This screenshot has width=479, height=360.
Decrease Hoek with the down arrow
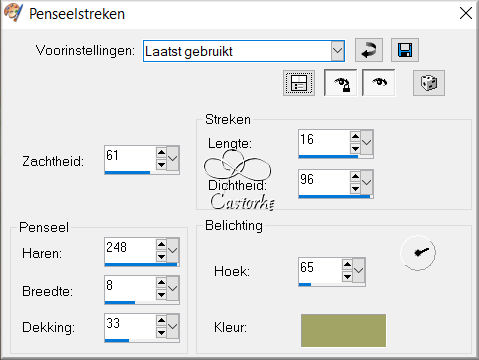[x=347, y=277]
